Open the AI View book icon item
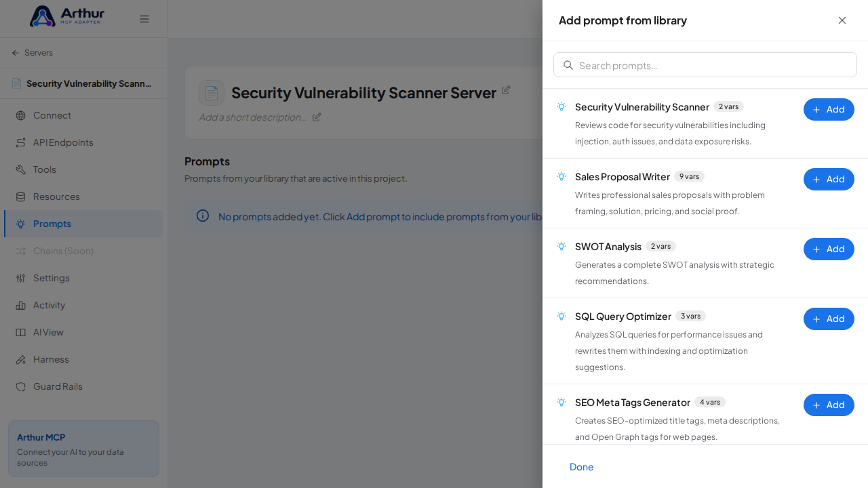The image size is (868, 488). pos(20,332)
